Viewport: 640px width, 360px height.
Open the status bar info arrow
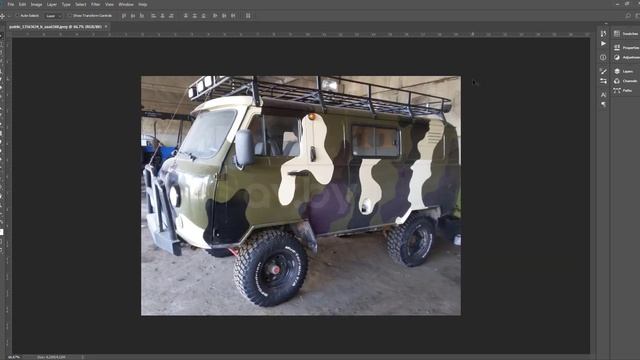coord(82,357)
